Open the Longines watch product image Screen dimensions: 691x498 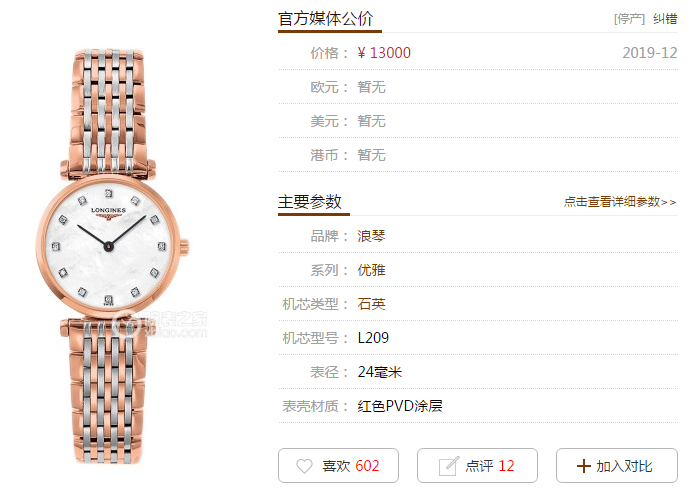coord(112,256)
